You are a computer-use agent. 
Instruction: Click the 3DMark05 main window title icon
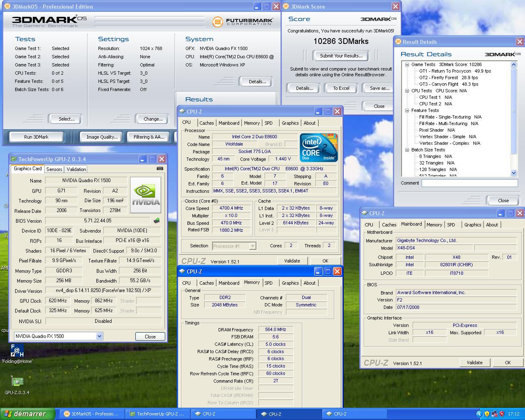pyautogui.click(x=7, y=7)
